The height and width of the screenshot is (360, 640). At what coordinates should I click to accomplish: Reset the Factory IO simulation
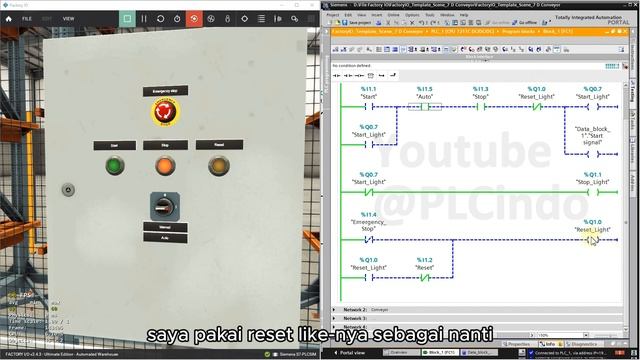160,19
